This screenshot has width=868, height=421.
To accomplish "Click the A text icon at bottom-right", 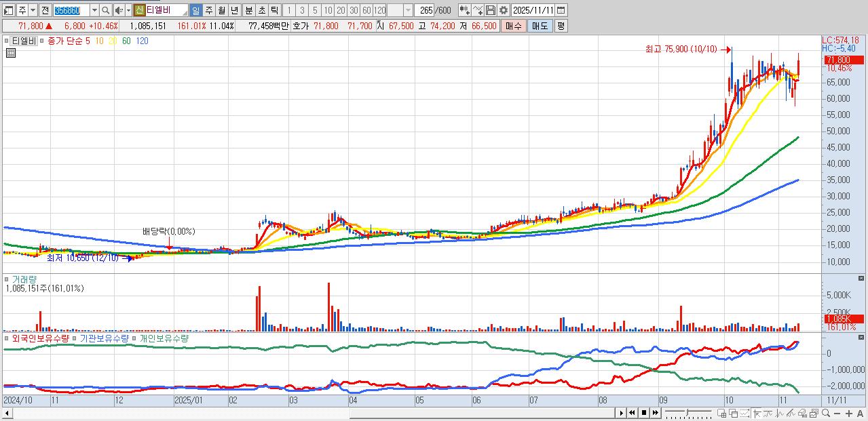I will pyautogui.click(x=860, y=414).
